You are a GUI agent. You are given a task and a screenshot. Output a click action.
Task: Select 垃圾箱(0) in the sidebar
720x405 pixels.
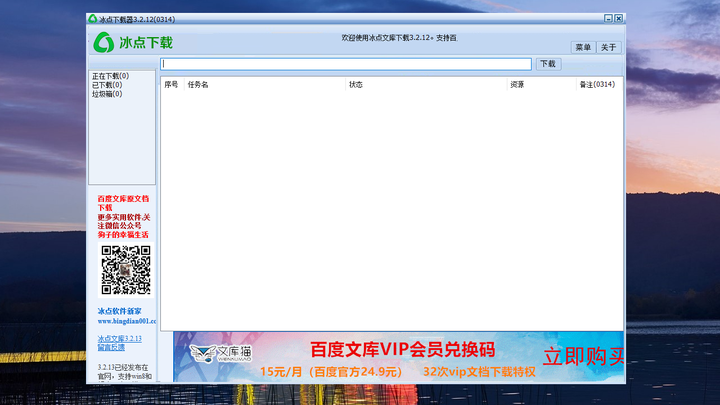pos(107,94)
